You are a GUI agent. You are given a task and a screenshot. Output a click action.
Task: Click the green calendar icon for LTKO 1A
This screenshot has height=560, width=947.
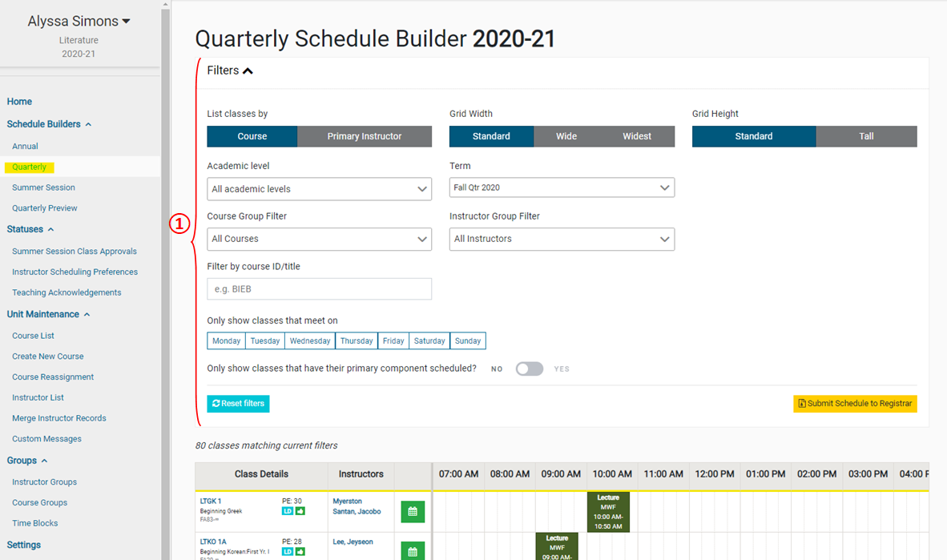coord(413,551)
